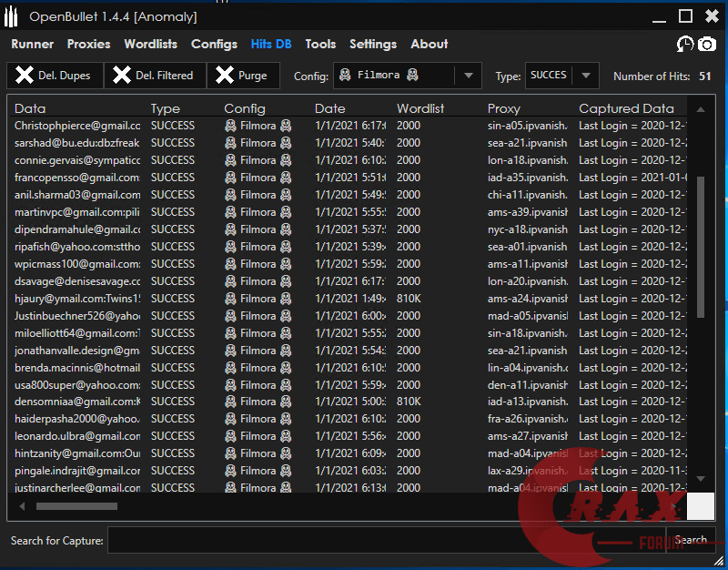Sort by the Config column header
The image size is (728, 570).
pyautogui.click(x=245, y=108)
